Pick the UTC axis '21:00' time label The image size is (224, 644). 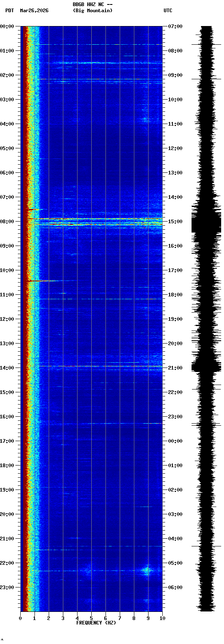coord(175,368)
